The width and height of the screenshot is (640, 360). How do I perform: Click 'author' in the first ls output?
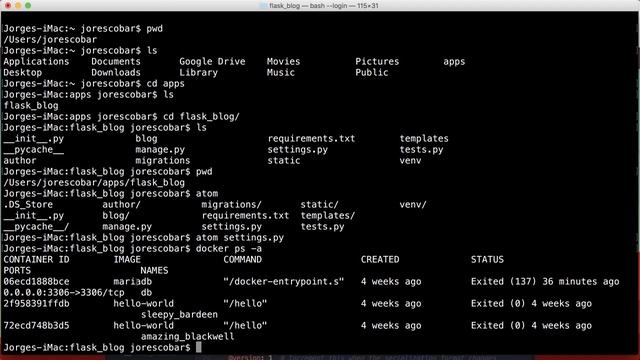click(20, 161)
